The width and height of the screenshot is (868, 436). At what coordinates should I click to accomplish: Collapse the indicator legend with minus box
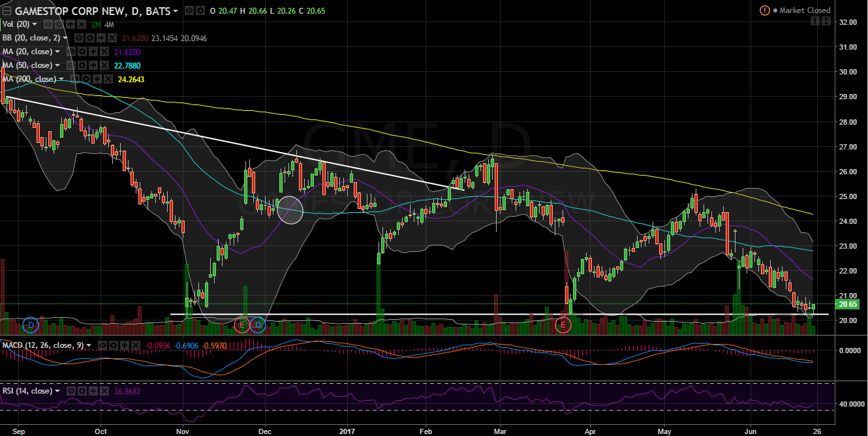pyautogui.click(x=6, y=11)
